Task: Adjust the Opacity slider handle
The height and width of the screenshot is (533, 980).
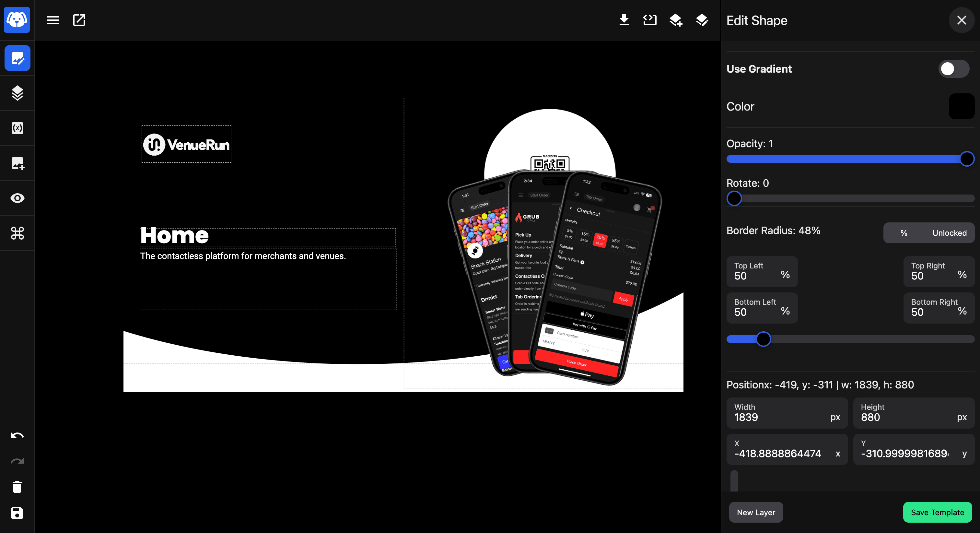Action: click(x=967, y=159)
